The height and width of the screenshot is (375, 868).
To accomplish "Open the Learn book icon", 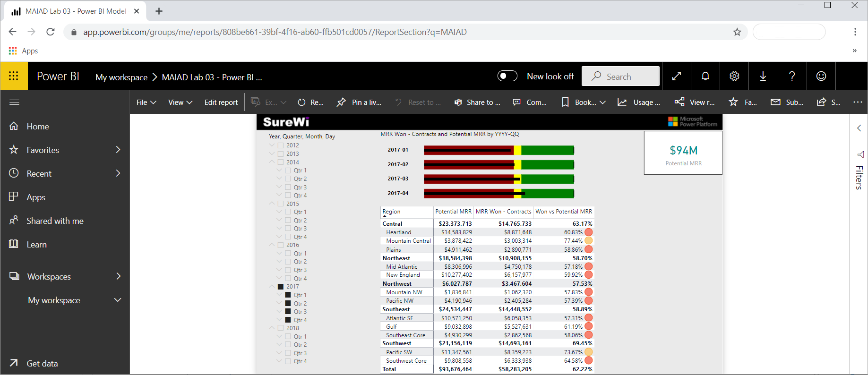I will (x=14, y=244).
